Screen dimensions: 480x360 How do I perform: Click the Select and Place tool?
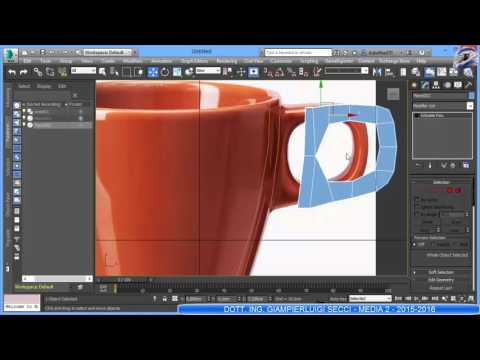189,72
